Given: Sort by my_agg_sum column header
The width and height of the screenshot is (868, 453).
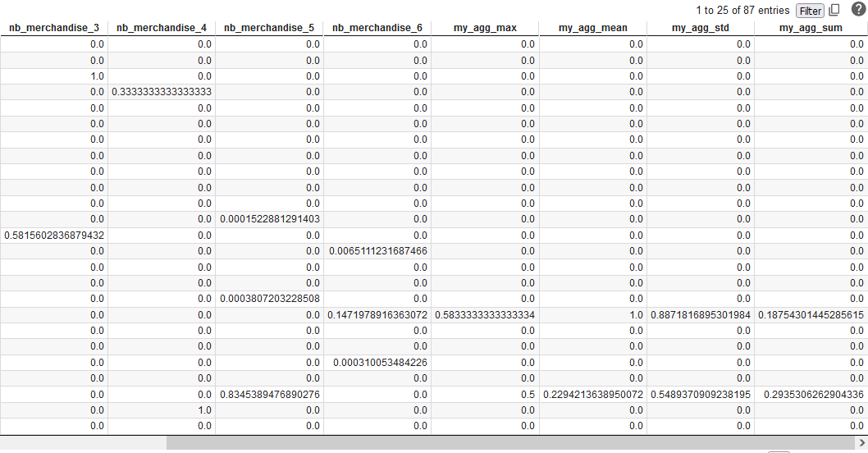Looking at the screenshot, I should (x=811, y=28).
